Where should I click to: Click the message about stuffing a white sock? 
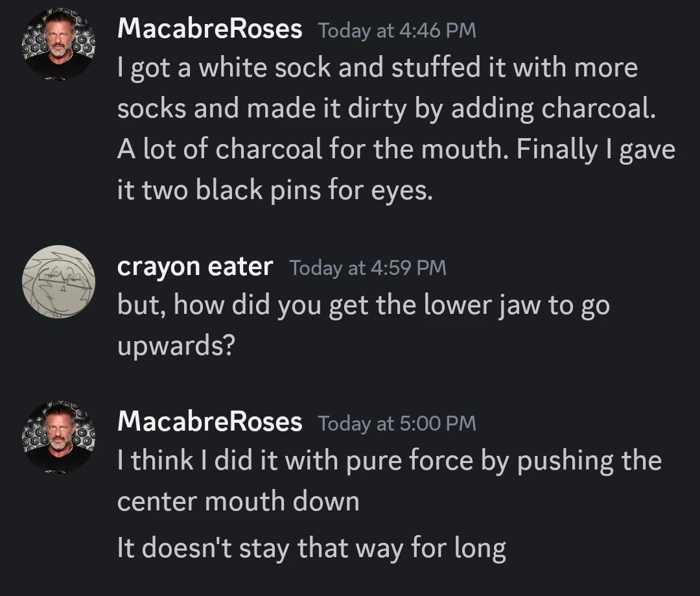(376, 67)
